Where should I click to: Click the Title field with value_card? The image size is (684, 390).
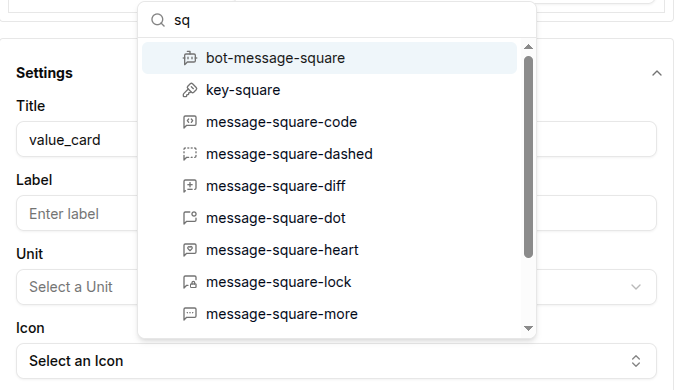77,139
